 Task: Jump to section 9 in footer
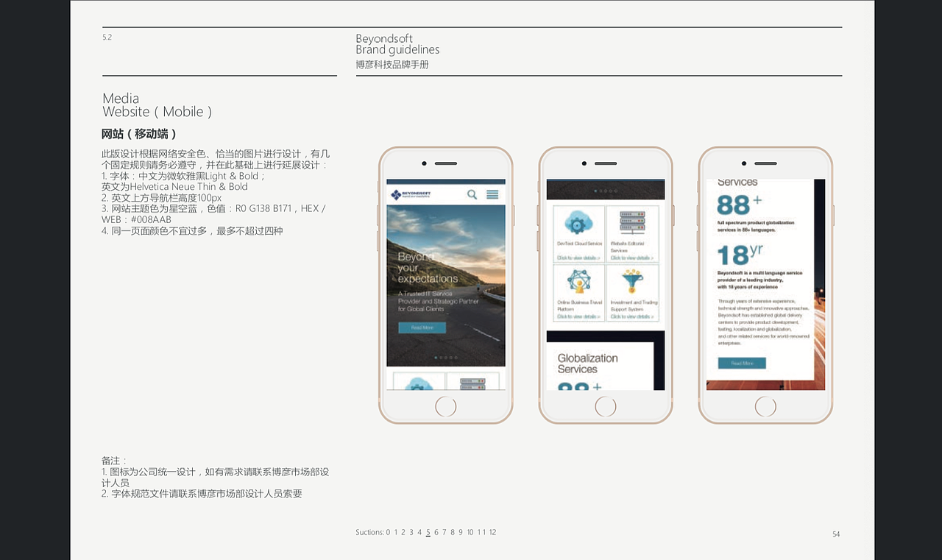[460, 532]
